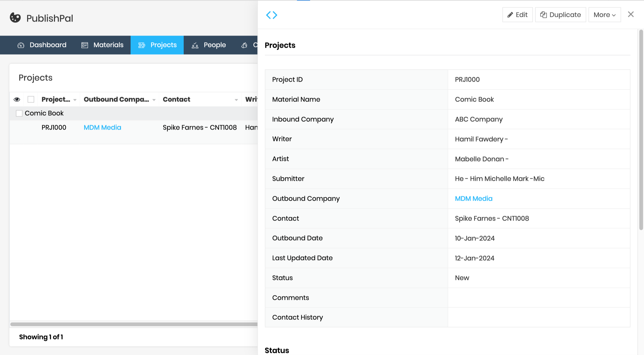Viewport: 644px width, 355px height.
Task: Click the Contact History field label
Action: pyautogui.click(x=297, y=317)
